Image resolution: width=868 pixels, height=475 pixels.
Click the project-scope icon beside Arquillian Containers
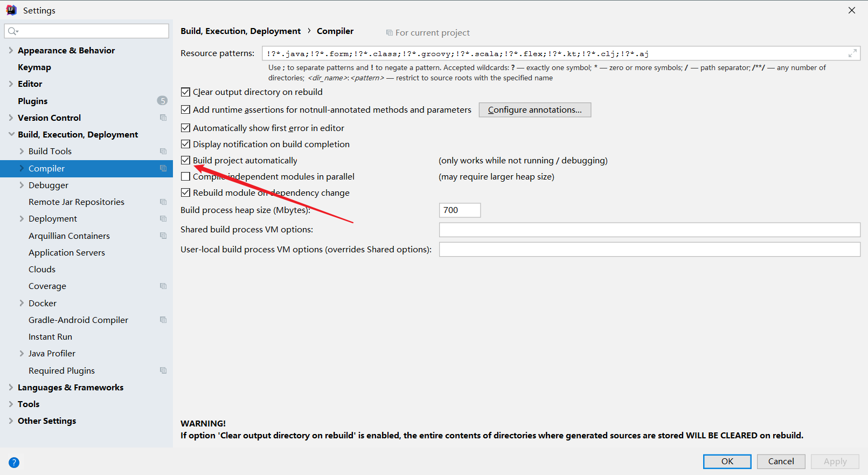[163, 236]
